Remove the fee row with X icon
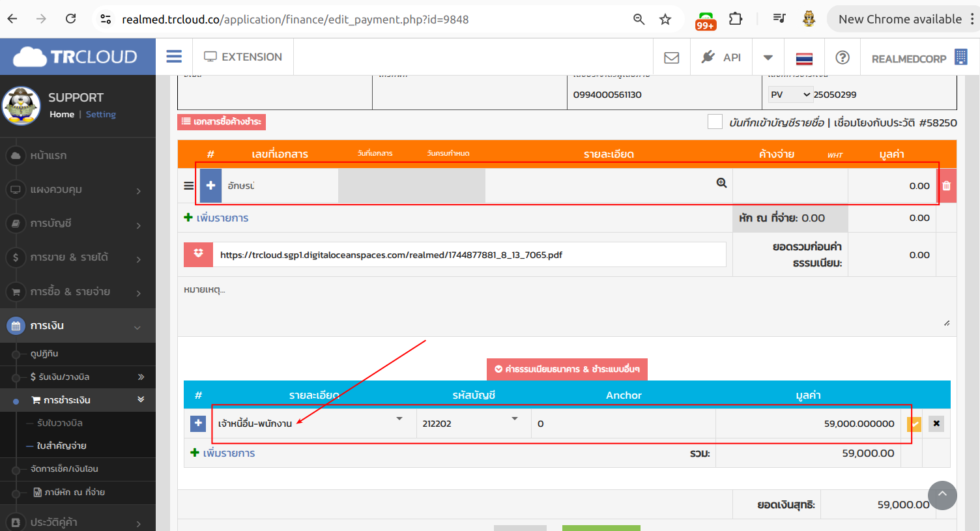Screen dimensions: 980x531 pyautogui.click(x=936, y=423)
